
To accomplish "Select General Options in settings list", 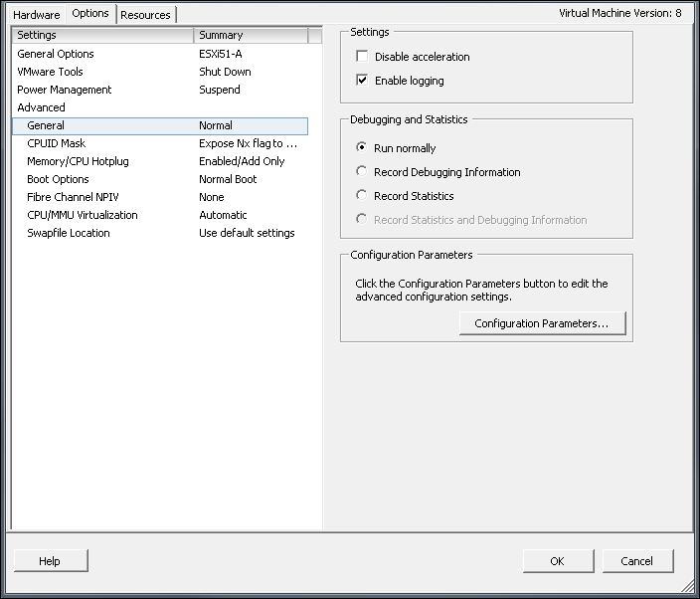I will 160,54.
